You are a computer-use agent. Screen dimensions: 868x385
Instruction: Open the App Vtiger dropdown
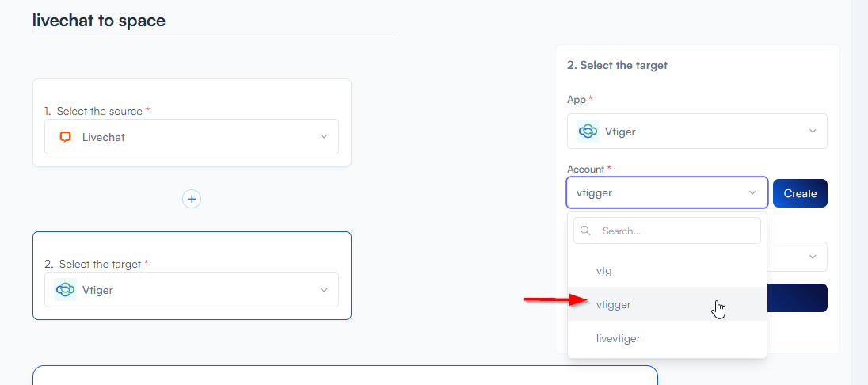point(812,132)
